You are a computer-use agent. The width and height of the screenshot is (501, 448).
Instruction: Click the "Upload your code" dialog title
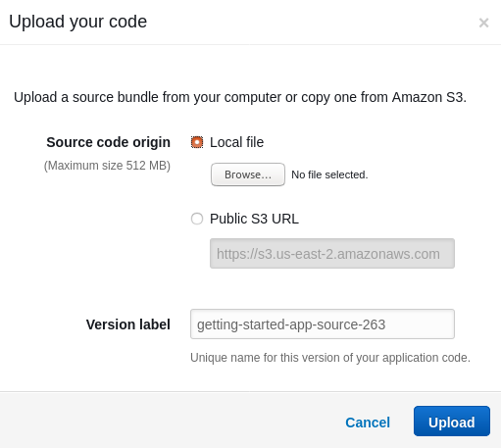tap(78, 22)
